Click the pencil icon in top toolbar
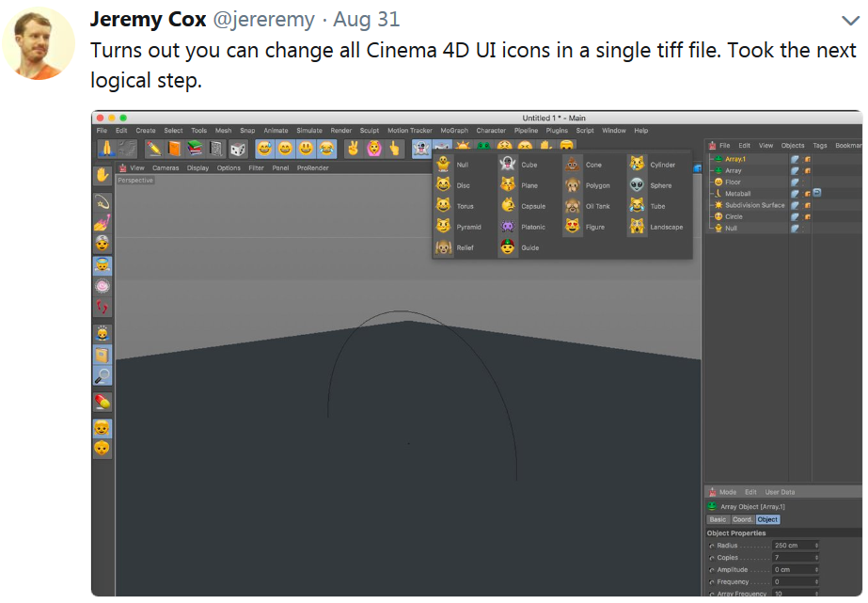868x603 pixels. (x=153, y=149)
